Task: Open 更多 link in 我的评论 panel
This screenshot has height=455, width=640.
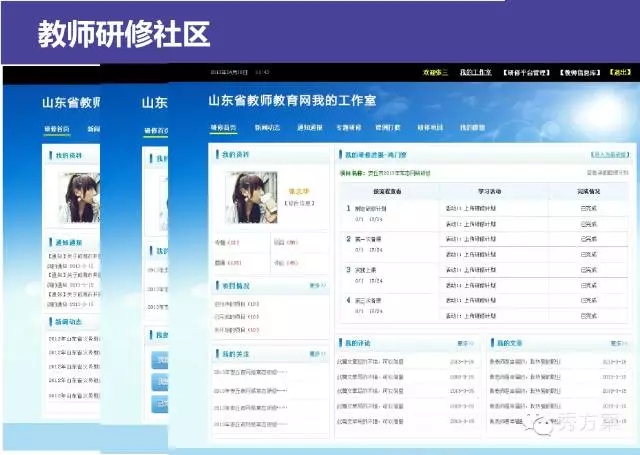Action: pyautogui.click(x=465, y=344)
